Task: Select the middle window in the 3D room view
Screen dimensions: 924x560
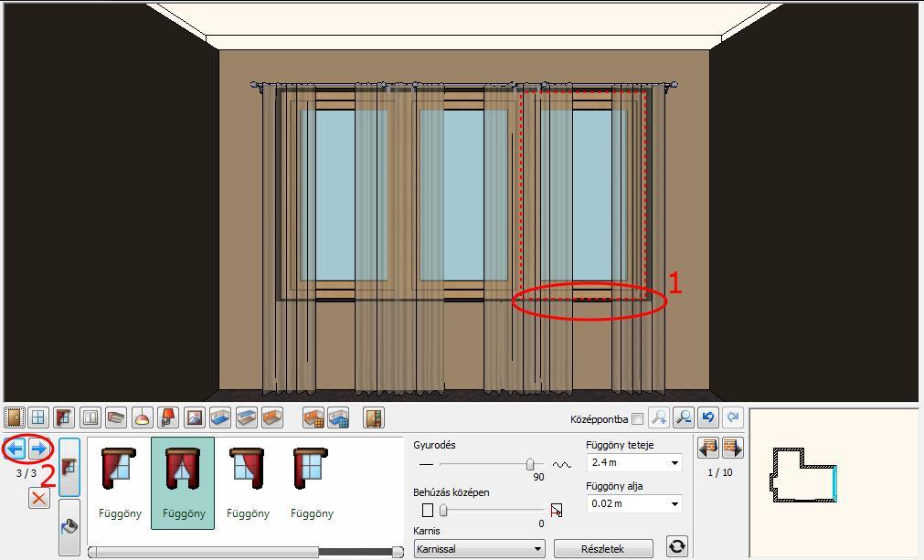Action: 463,195
